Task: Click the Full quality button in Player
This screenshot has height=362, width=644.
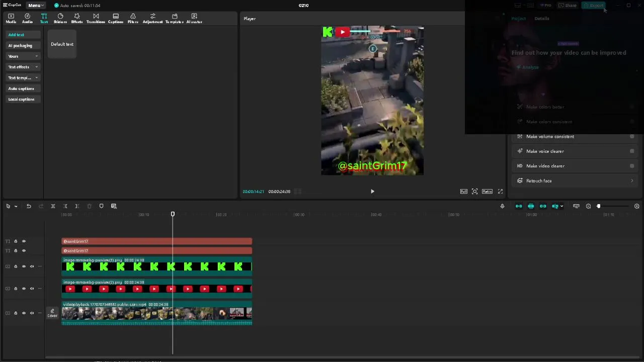Action: [464, 192]
